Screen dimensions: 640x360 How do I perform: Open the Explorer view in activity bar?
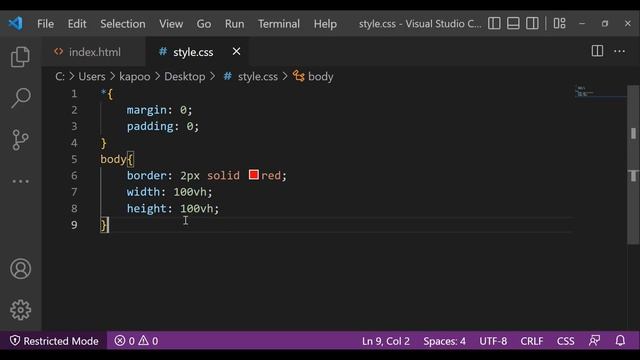[x=20, y=56]
